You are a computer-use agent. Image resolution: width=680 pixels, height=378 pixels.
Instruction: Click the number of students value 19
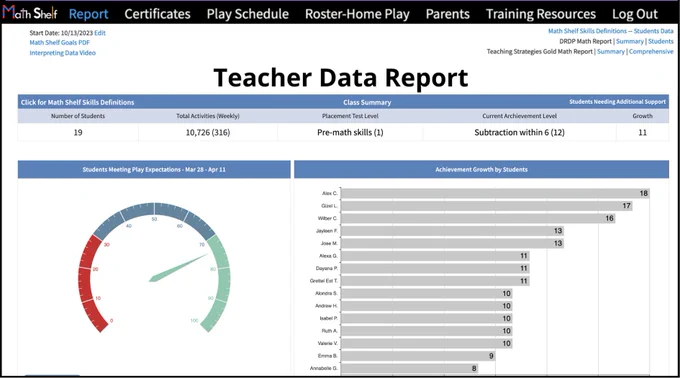tap(78, 133)
